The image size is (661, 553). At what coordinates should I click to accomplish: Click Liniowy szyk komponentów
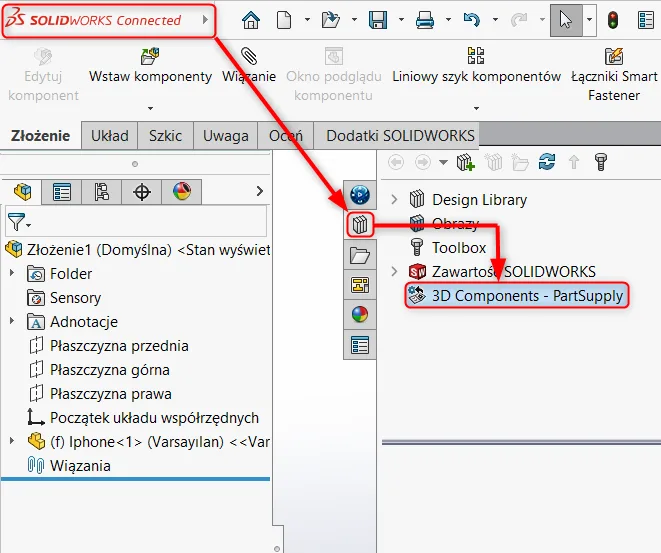(x=476, y=66)
